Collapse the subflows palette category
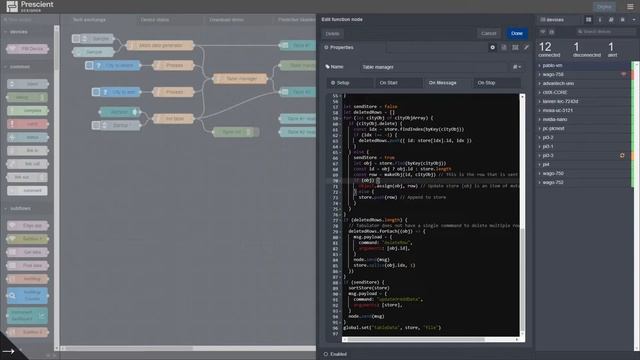 tap(18, 208)
